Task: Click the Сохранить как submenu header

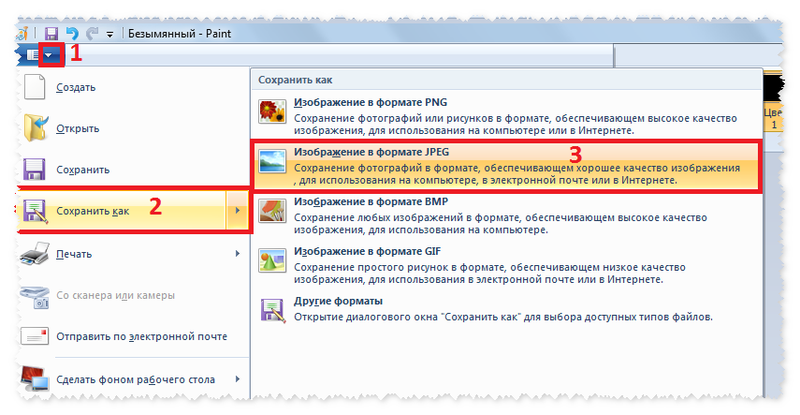Action: tap(295, 80)
